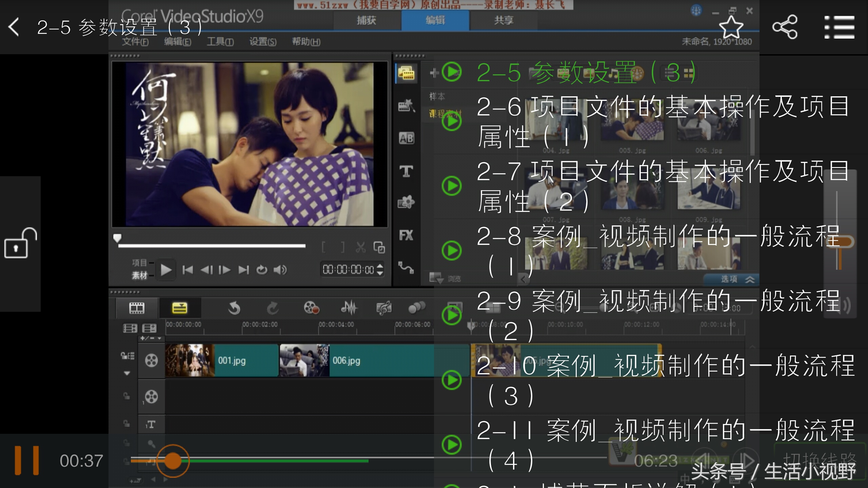Click the Split Clip scissors icon
The image size is (868, 488).
click(x=361, y=247)
